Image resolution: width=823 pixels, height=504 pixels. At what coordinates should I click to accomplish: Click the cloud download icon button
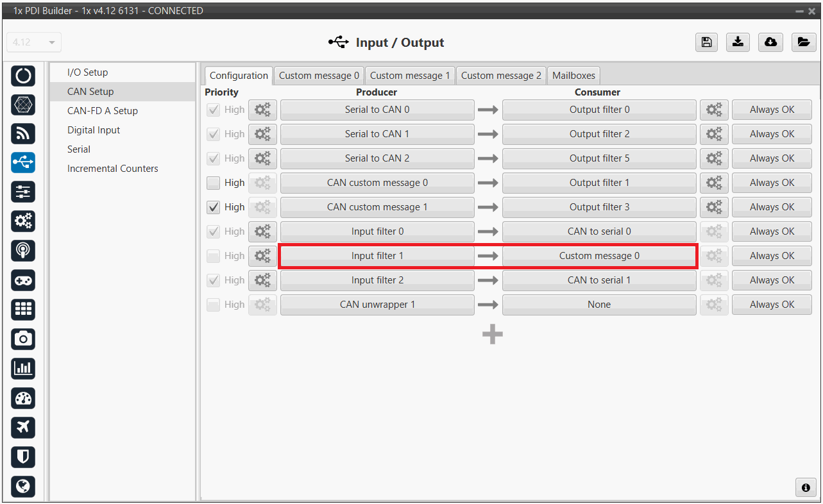[770, 42]
